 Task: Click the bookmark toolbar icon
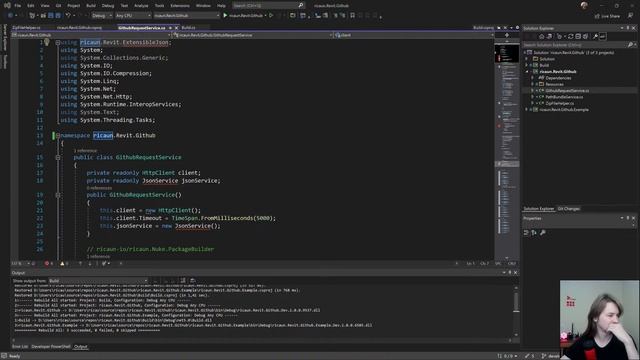click(x=352, y=16)
